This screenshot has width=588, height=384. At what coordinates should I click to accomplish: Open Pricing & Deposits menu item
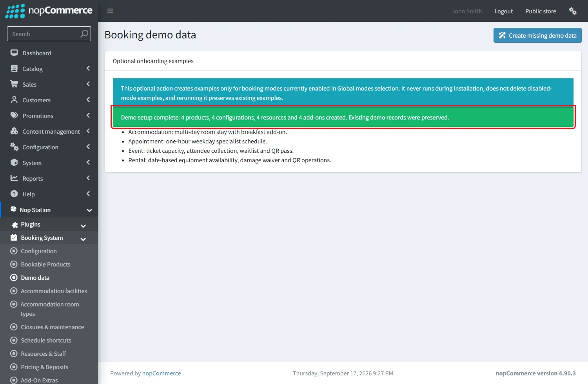click(x=49, y=367)
